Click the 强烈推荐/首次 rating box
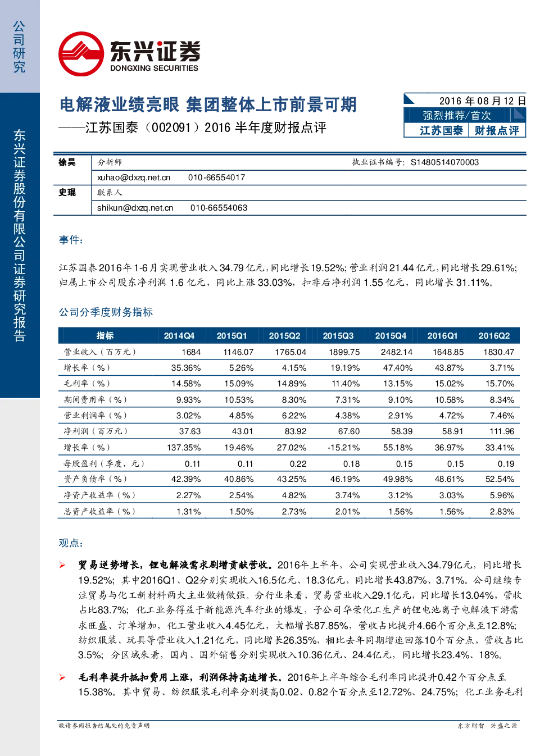The width and height of the screenshot is (558, 756). click(457, 115)
